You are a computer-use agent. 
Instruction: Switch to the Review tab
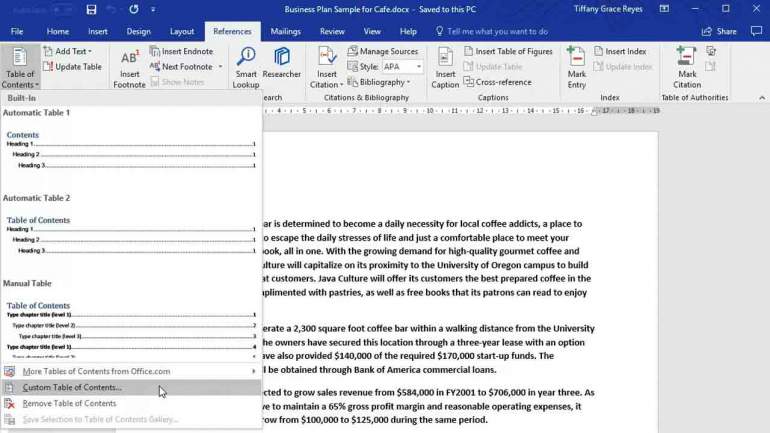tap(332, 31)
